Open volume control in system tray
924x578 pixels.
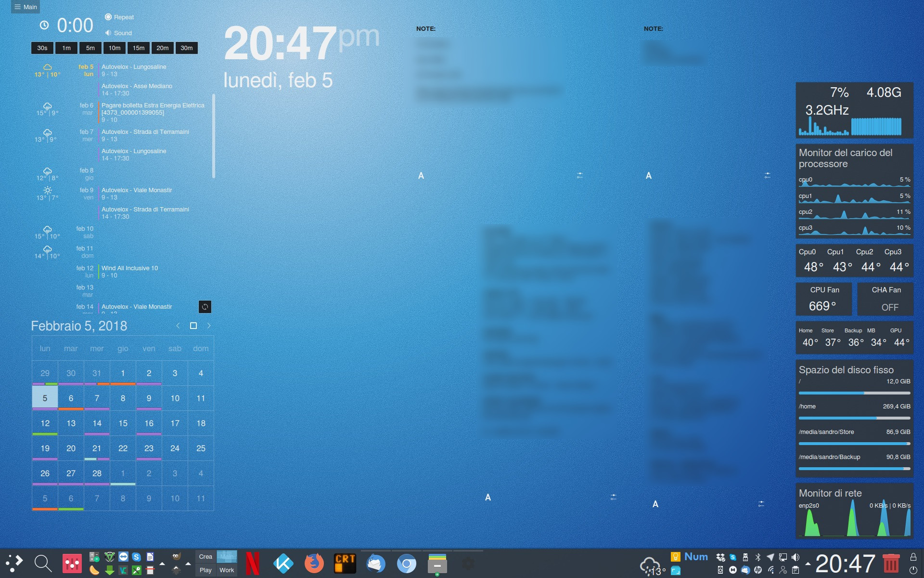pyautogui.click(x=796, y=557)
